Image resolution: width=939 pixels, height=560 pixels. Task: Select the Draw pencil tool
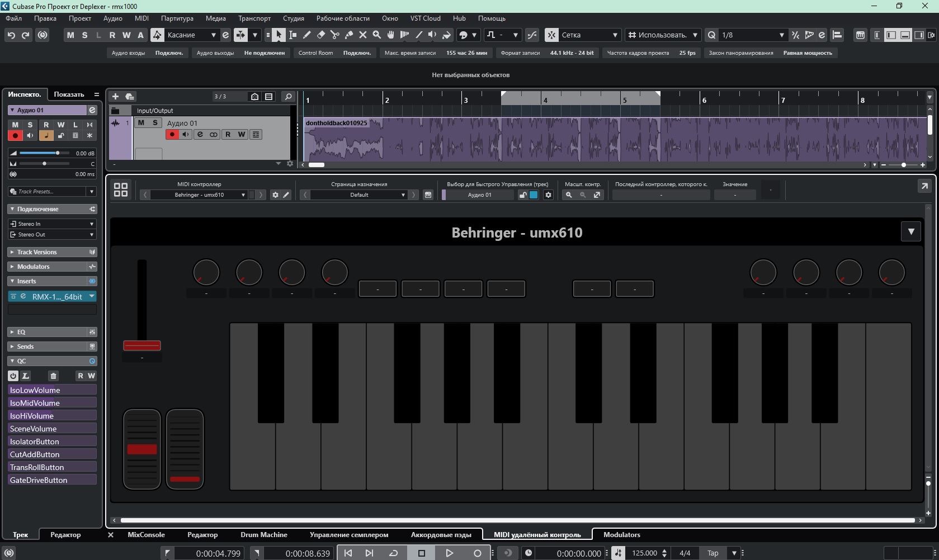click(306, 35)
